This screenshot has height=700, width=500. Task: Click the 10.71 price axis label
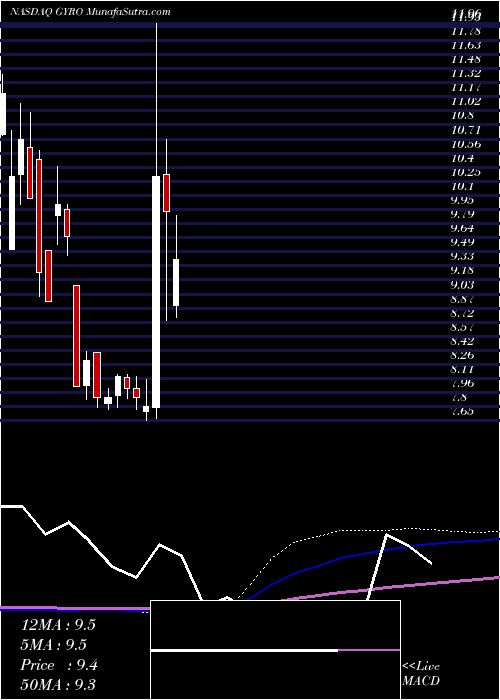pyautogui.click(x=466, y=131)
